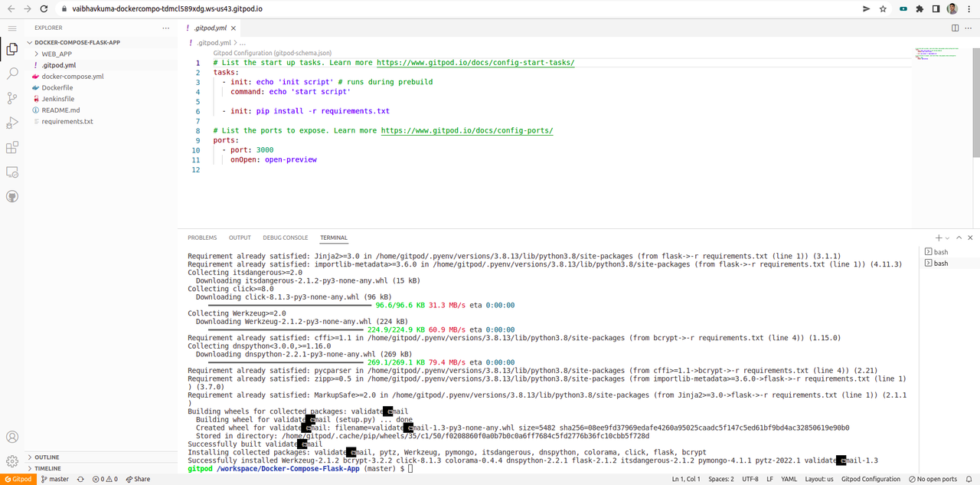This screenshot has height=485, width=980.
Task: Change end of line sequence LF
Action: click(770, 479)
